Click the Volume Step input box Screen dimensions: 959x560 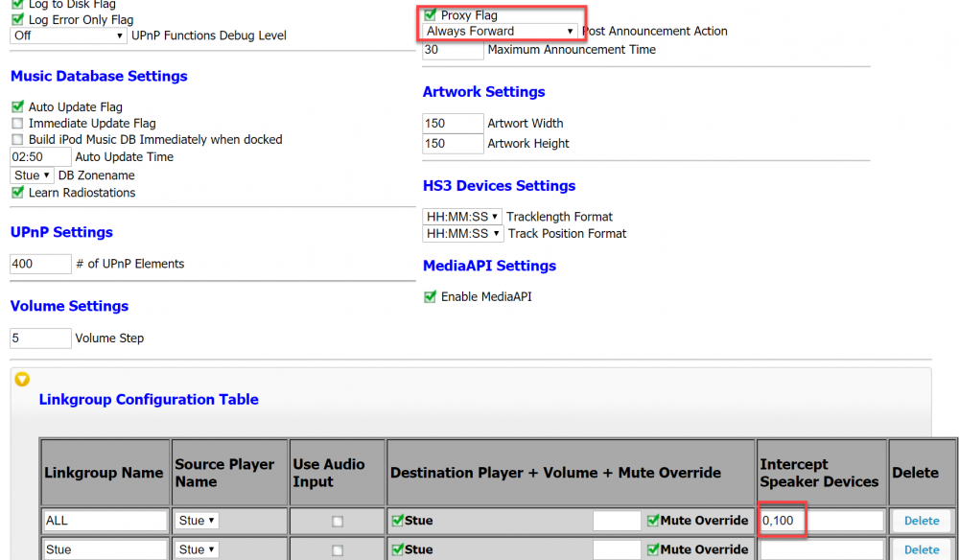(40, 338)
